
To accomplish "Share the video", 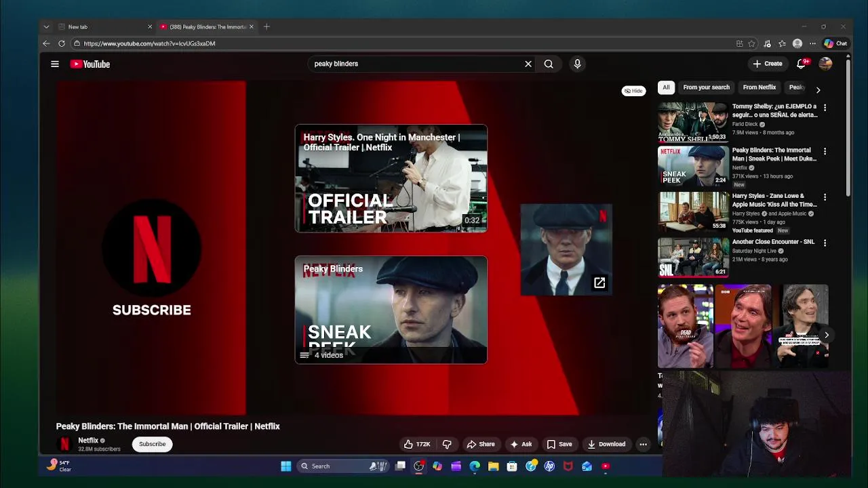I will pyautogui.click(x=481, y=444).
